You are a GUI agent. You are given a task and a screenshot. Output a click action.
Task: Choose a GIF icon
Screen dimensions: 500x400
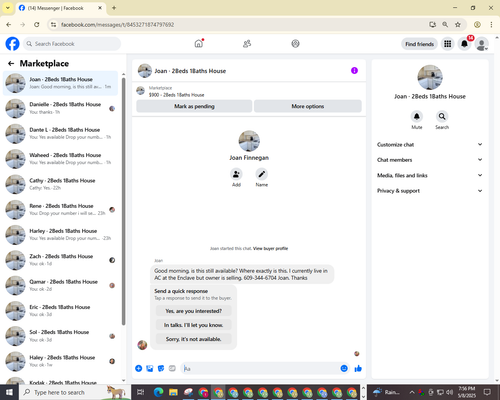click(172, 368)
